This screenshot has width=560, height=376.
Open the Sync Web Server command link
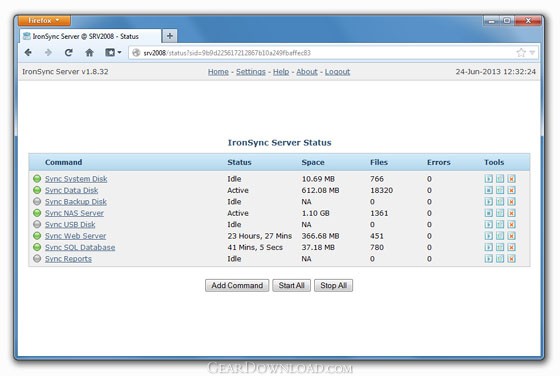75,236
